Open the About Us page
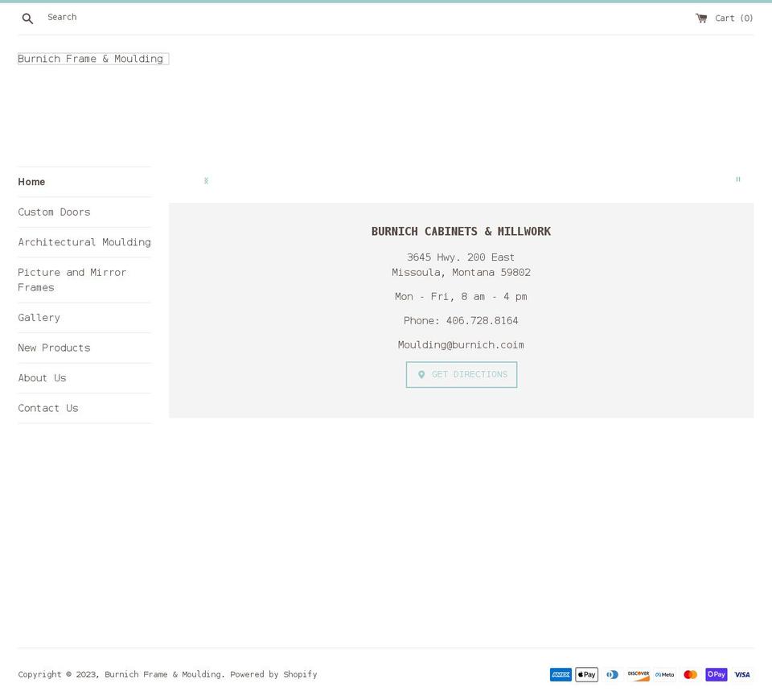Viewport: 772px width, 700px height. [x=42, y=378]
